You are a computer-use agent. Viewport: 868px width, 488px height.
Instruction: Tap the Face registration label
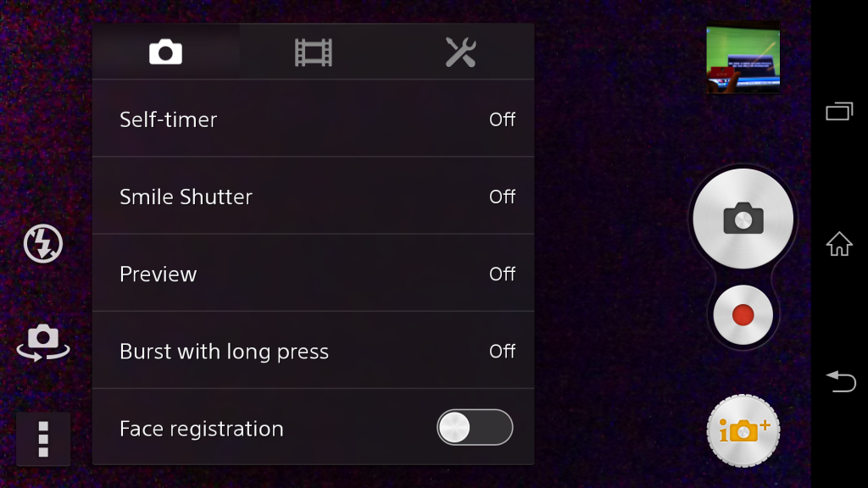click(x=202, y=429)
